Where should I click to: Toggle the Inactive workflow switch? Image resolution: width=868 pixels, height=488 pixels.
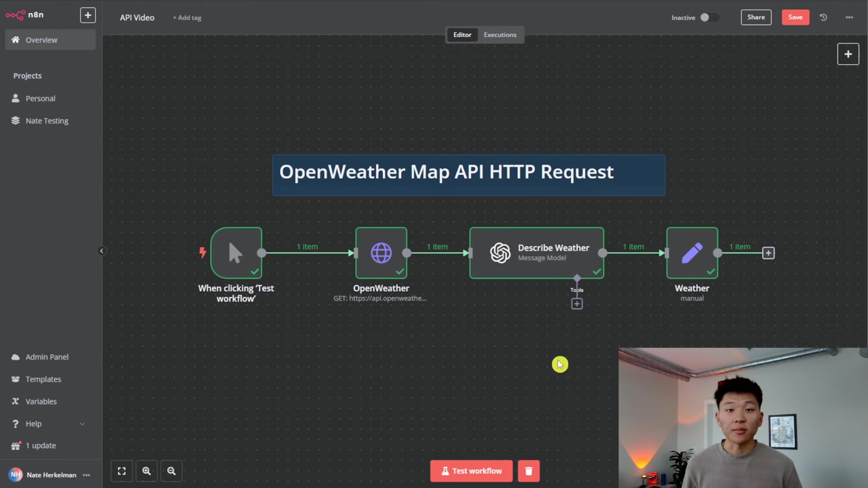[709, 17]
